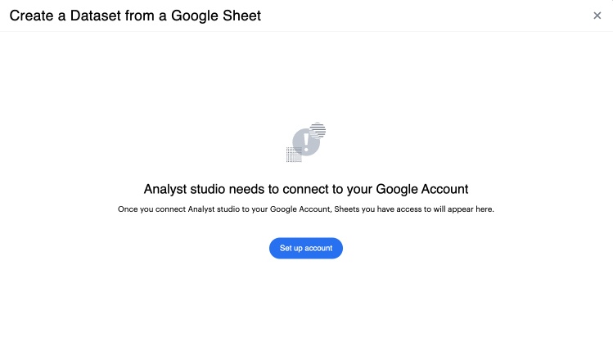
Task: Start Google Account setup with the blue button
Action: point(306,248)
